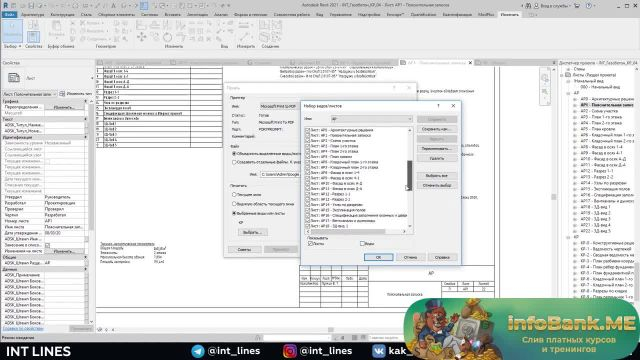Select Mirror Pick Axis tool
Viewport: 640px width, 360px height.
[168, 25]
